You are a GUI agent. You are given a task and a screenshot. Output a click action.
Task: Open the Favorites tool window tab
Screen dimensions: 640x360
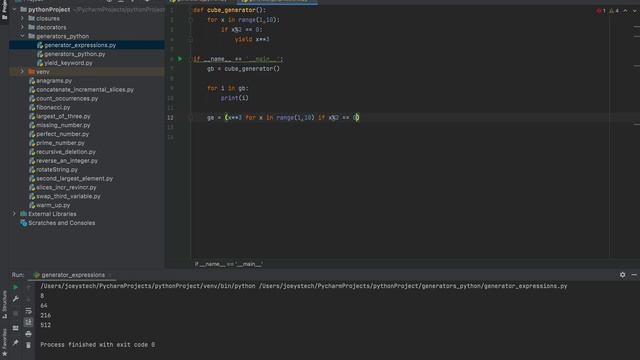coord(4,342)
